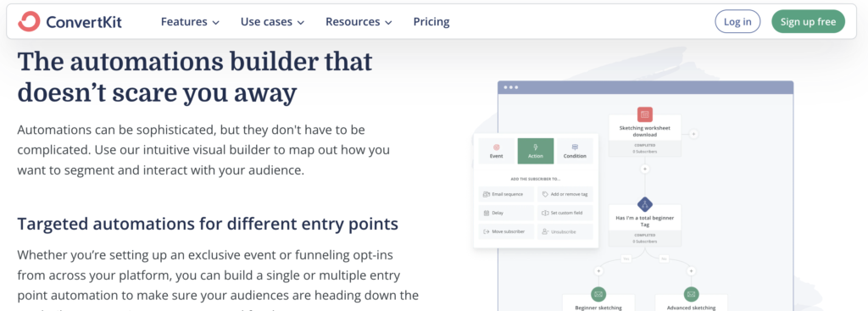This screenshot has height=311, width=868.
Task: Choose the Email sequence option
Action: click(507, 194)
